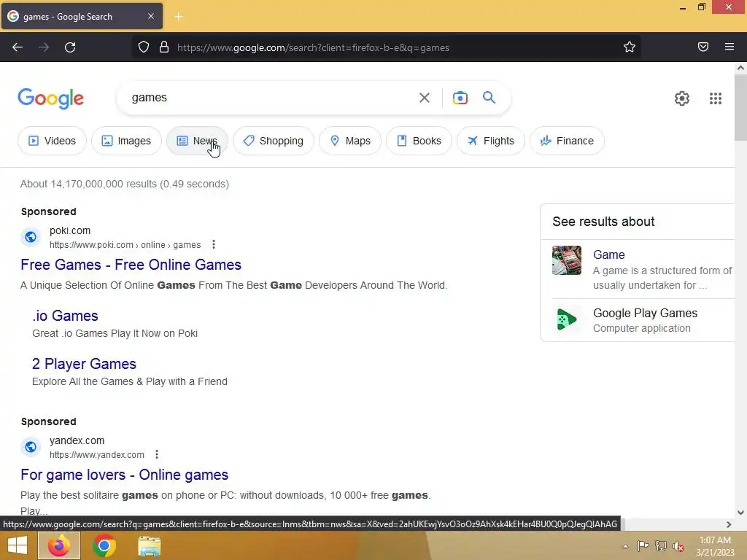Image resolution: width=747 pixels, height=560 pixels.
Task: Click the Game thumbnail image
Action: (x=566, y=260)
